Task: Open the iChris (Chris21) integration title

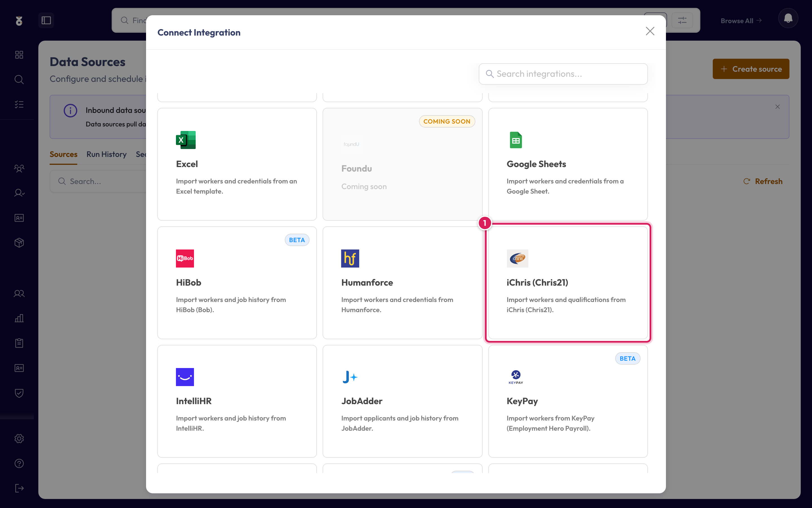Action: point(537,283)
